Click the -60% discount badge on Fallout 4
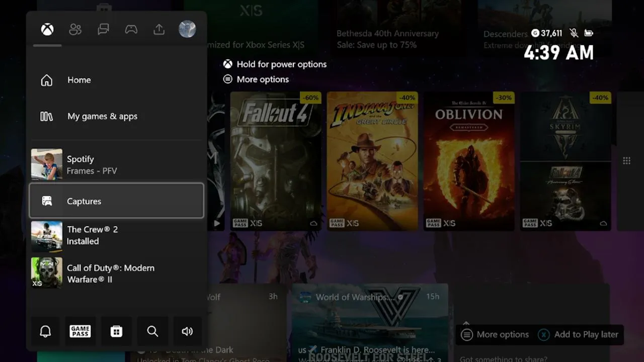 310,98
